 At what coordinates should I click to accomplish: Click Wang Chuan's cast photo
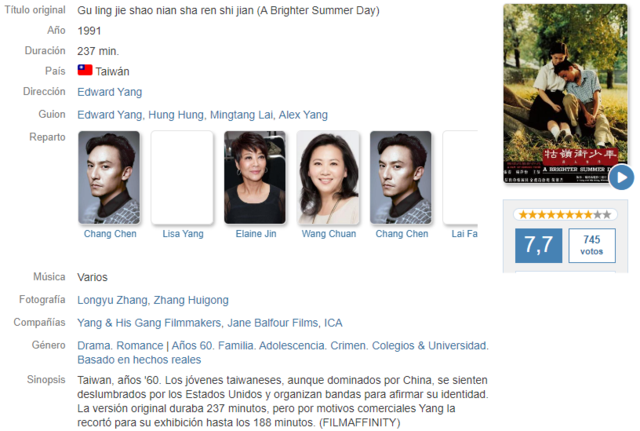coord(328,178)
